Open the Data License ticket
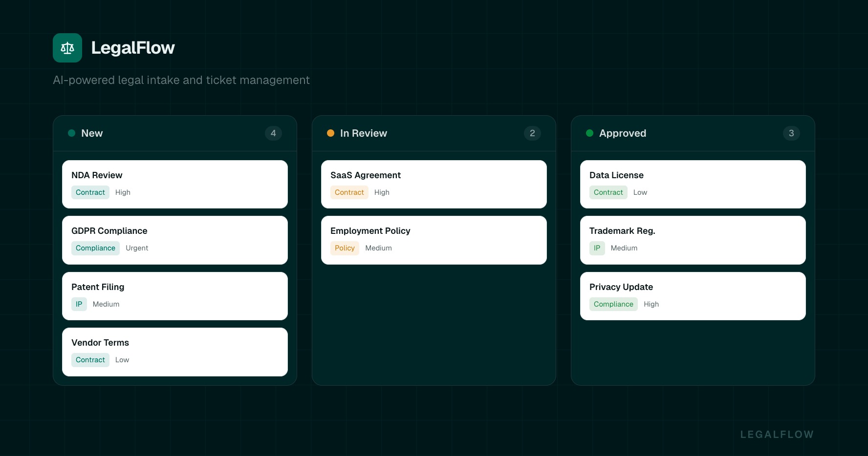 [x=693, y=185]
